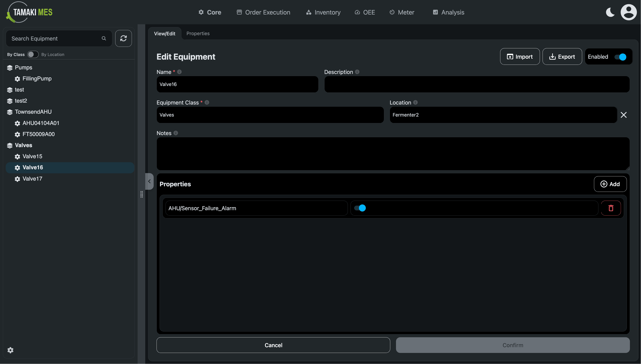Select AHU04104A01 in the tree
This screenshot has height=364, width=641.
[x=41, y=123]
